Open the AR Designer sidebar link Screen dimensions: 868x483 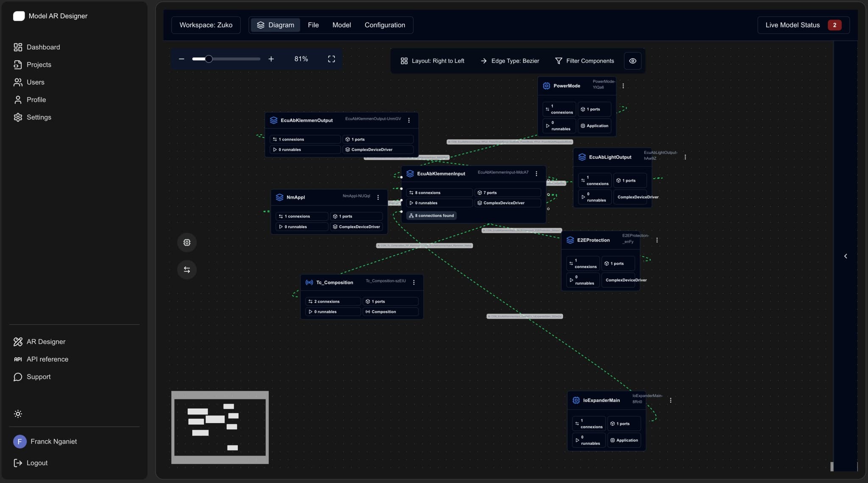tap(46, 342)
